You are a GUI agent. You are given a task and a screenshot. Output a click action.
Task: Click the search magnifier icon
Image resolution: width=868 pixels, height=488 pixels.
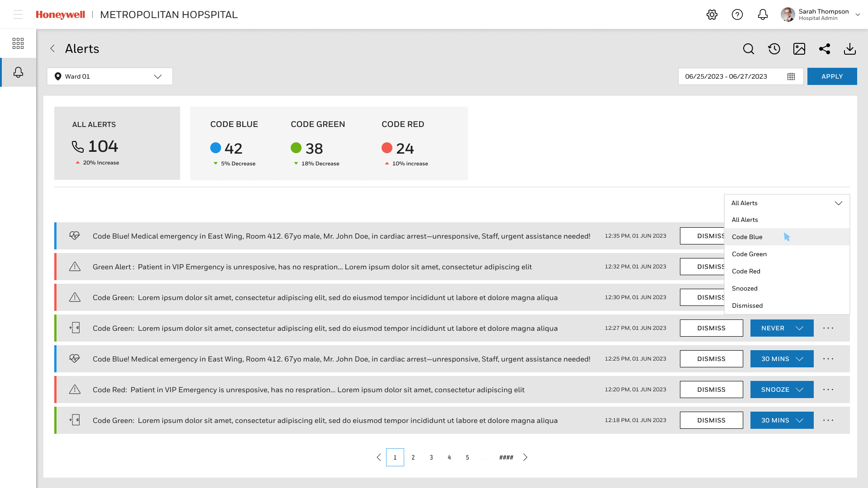pyautogui.click(x=749, y=49)
